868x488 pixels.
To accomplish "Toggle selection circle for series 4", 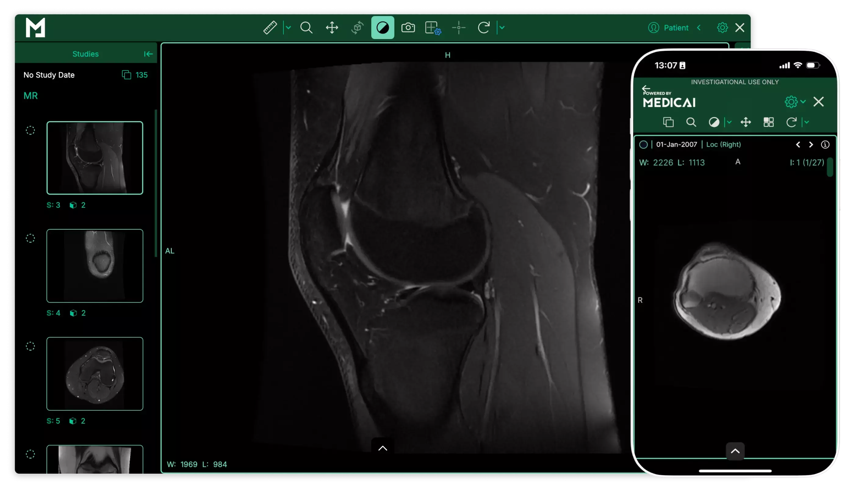I will click(x=30, y=239).
